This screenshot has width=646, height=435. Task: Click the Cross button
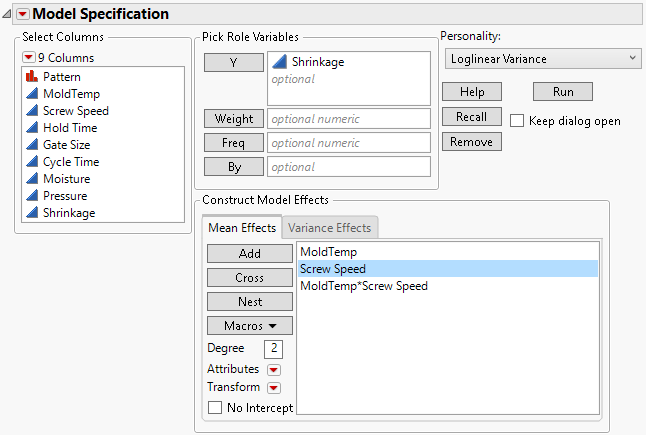[x=250, y=278]
